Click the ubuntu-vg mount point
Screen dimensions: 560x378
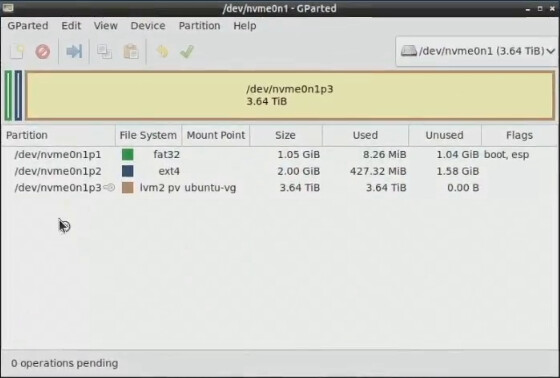tap(210, 188)
